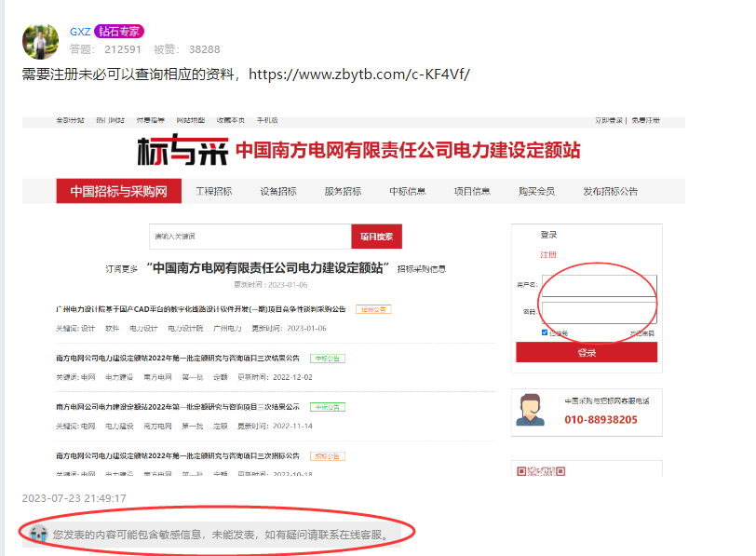Screen dimensions: 756x556
Task: Click the customer service agent icon
Action: click(531, 410)
